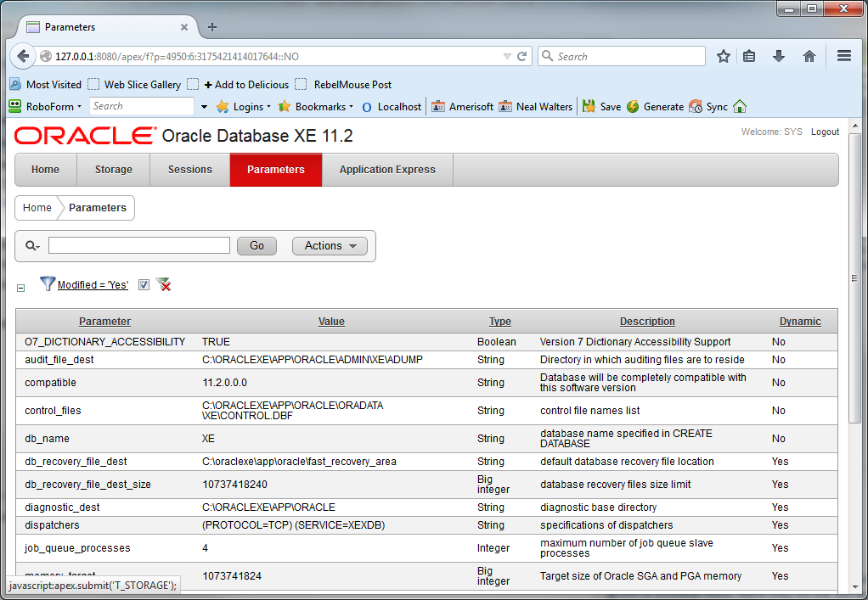Viewport: 868px width, 600px height.
Task: Switch to the Home tab
Action: [45, 170]
